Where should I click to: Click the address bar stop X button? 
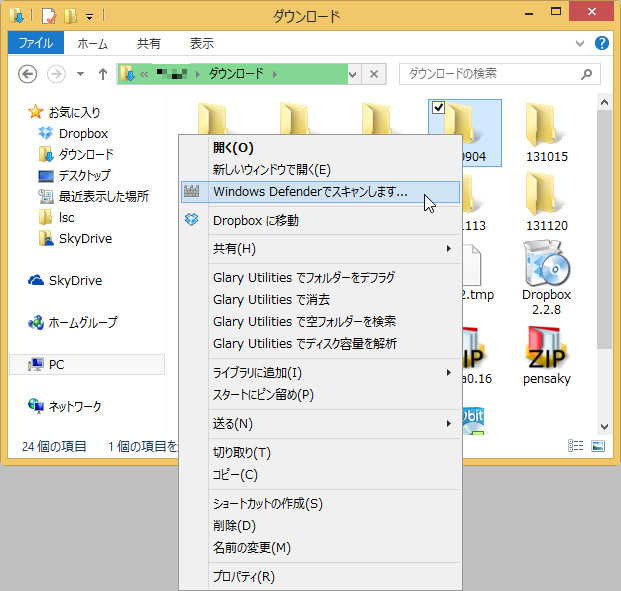pos(374,74)
